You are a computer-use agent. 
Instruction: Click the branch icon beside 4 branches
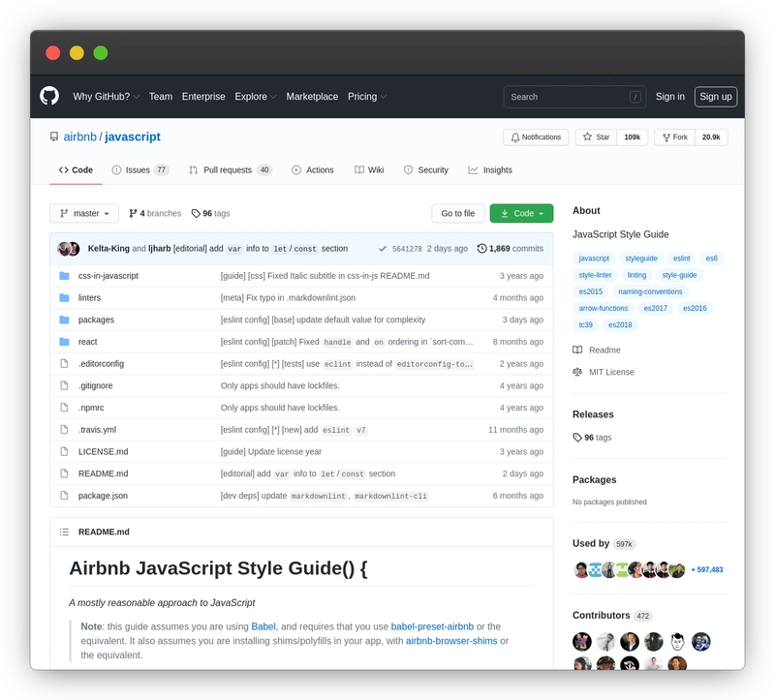133,213
